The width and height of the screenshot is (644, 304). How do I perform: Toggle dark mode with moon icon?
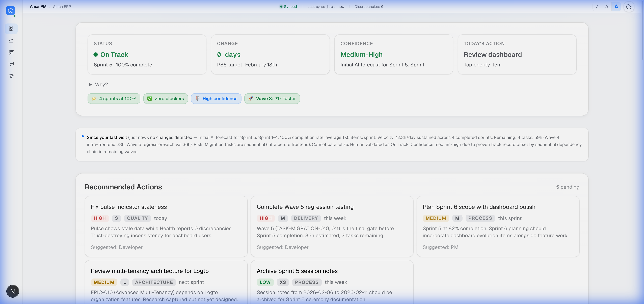[x=629, y=7]
